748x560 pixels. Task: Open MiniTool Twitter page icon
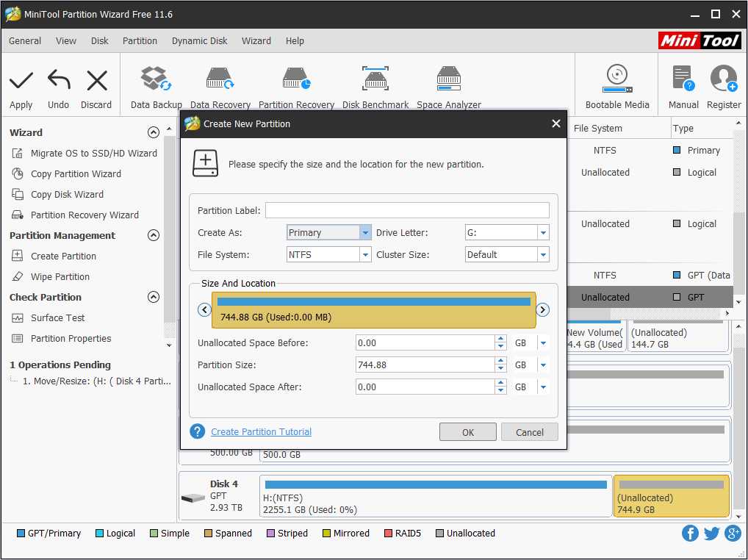(x=711, y=534)
